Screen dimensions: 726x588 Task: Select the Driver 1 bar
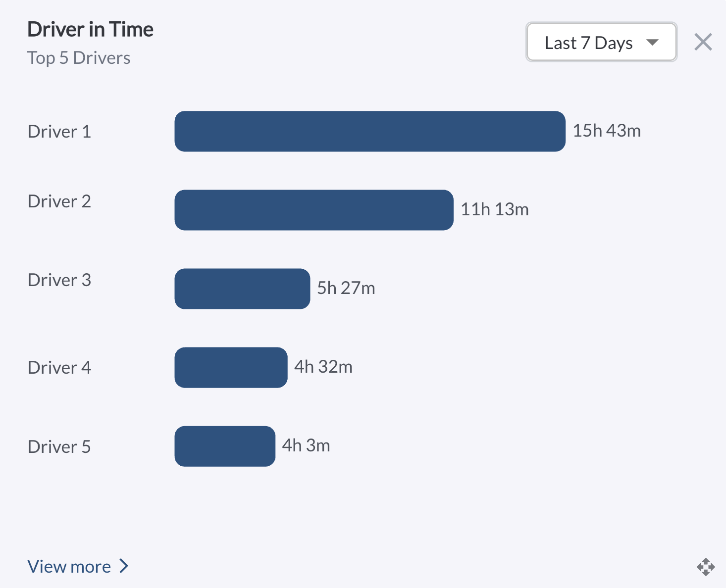point(369,131)
